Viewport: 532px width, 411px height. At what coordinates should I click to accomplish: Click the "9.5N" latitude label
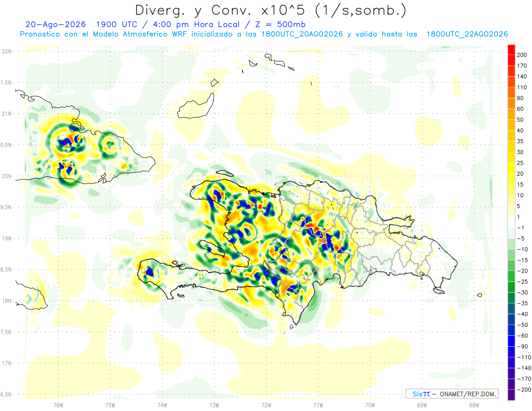(7, 207)
